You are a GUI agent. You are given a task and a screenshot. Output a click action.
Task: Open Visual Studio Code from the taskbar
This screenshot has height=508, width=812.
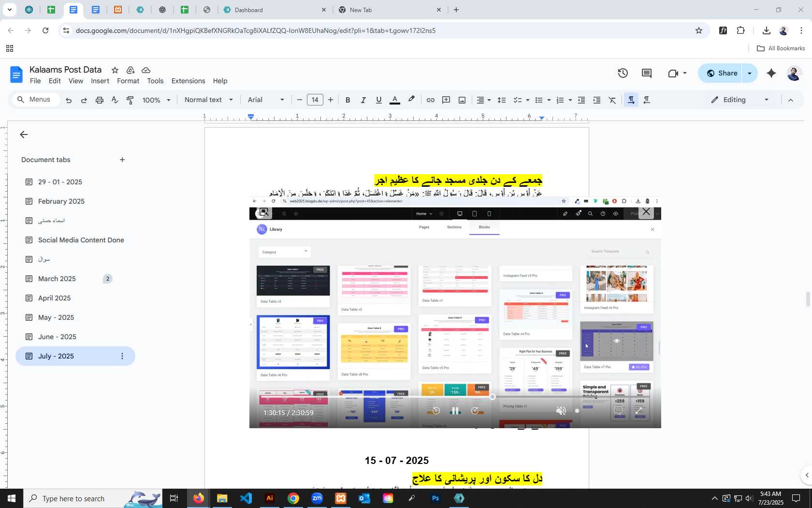(x=246, y=498)
